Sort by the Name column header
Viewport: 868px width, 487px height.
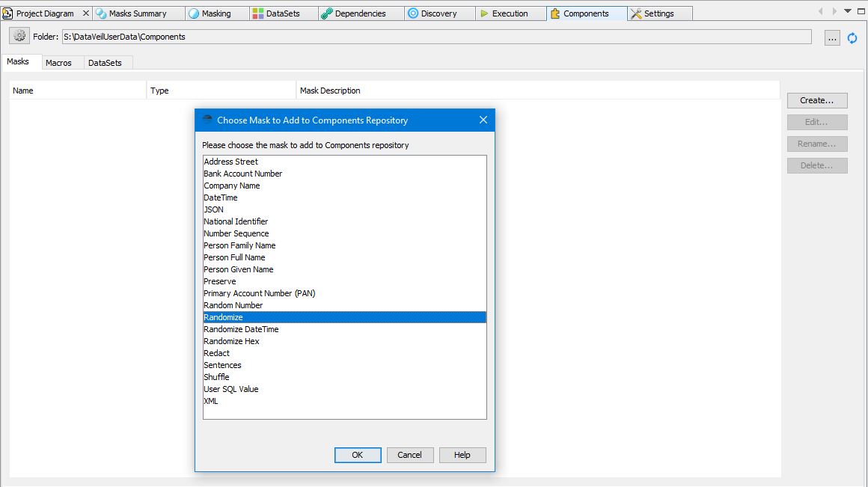(78, 91)
